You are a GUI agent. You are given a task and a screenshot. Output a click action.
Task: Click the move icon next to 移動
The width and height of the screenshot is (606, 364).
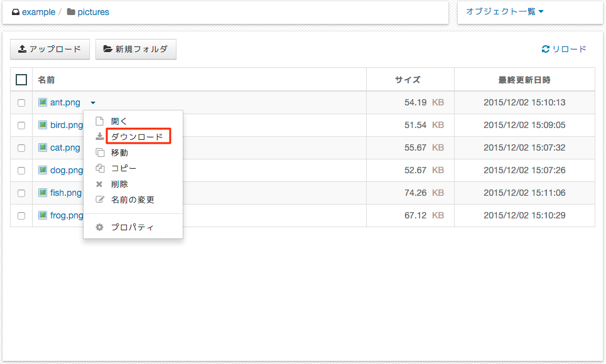(100, 153)
